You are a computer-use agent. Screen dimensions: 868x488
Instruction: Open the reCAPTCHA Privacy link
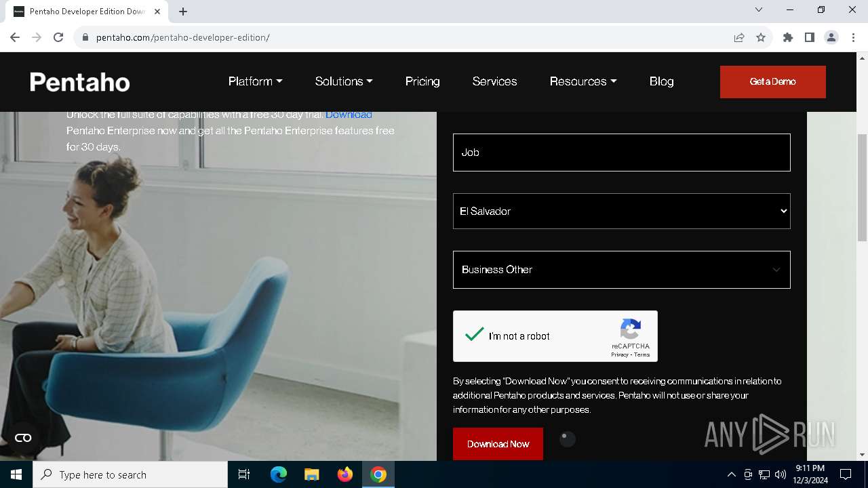[619, 354]
